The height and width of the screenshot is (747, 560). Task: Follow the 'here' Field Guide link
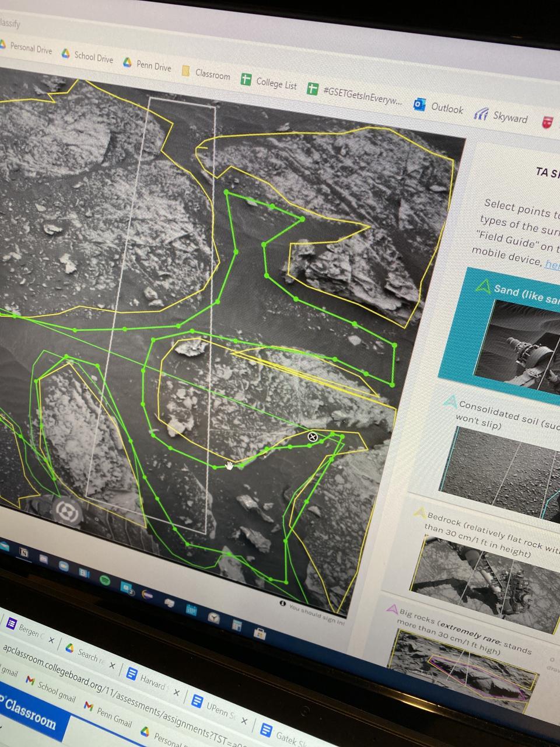point(552,264)
